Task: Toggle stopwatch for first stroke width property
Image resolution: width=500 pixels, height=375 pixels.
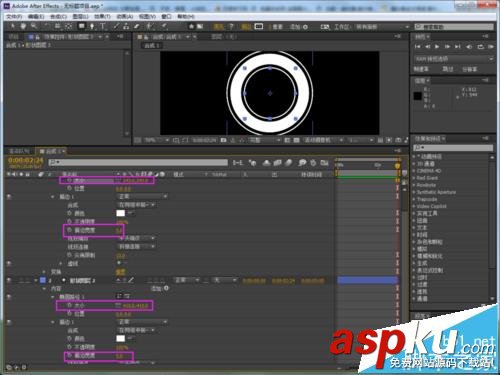Action: coord(69,230)
